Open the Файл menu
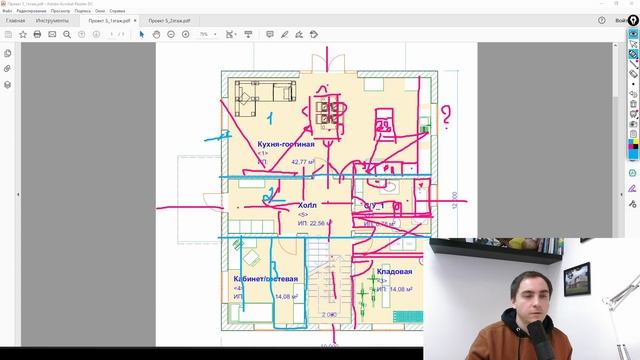Image resolution: width=640 pixels, height=360 pixels. (7, 11)
